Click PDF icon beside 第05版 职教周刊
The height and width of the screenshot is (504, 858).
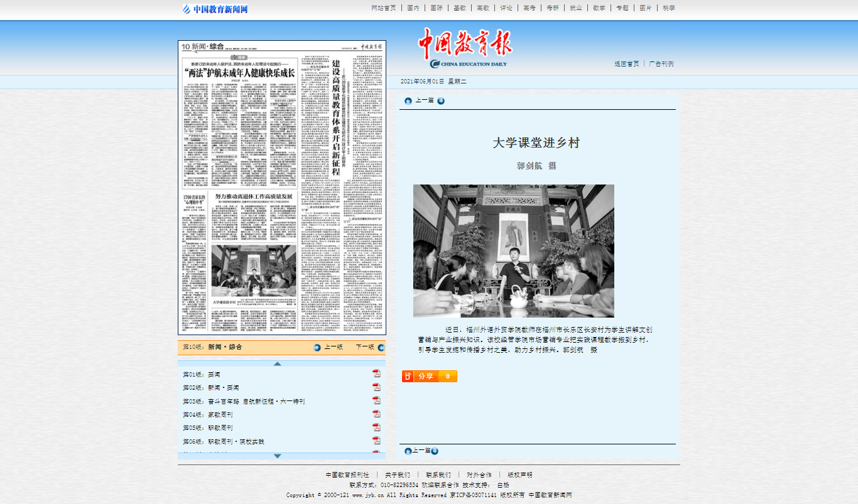376,427
